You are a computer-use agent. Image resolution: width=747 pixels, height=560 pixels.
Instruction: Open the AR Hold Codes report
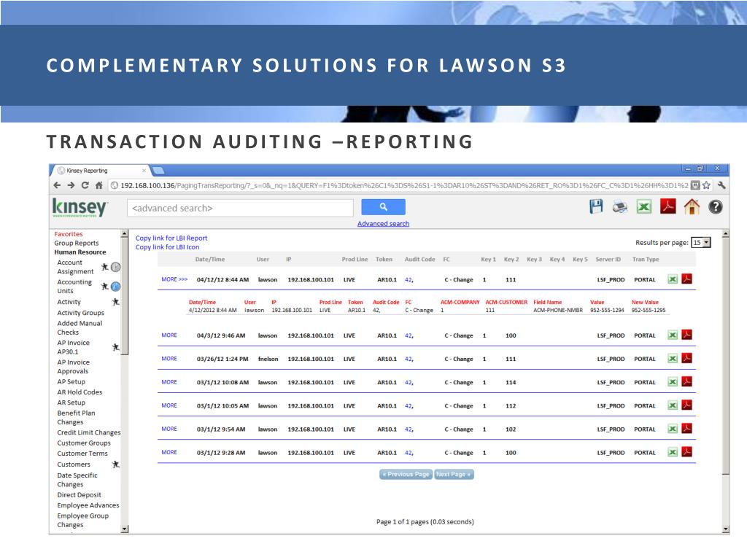[x=80, y=392]
